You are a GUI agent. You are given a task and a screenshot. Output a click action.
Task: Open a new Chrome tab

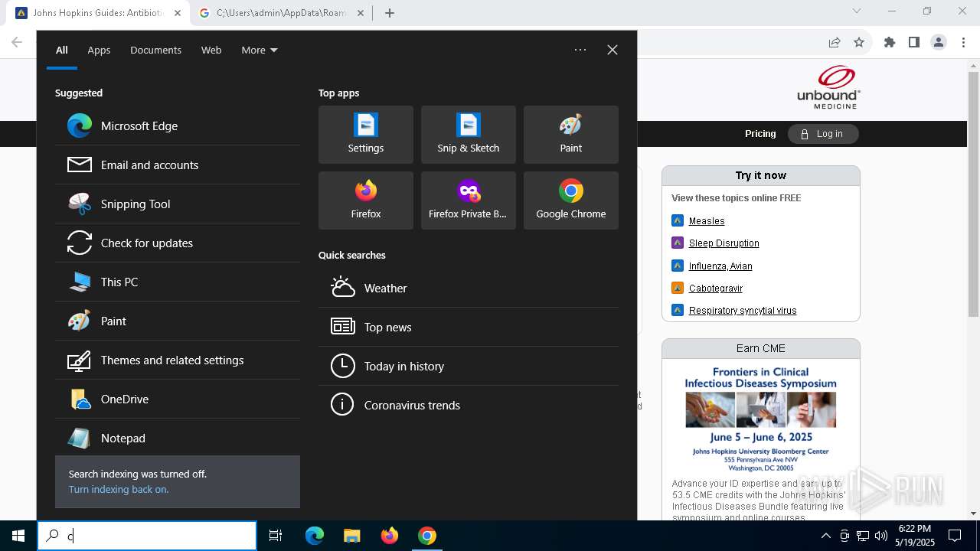click(x=390, y=13)
